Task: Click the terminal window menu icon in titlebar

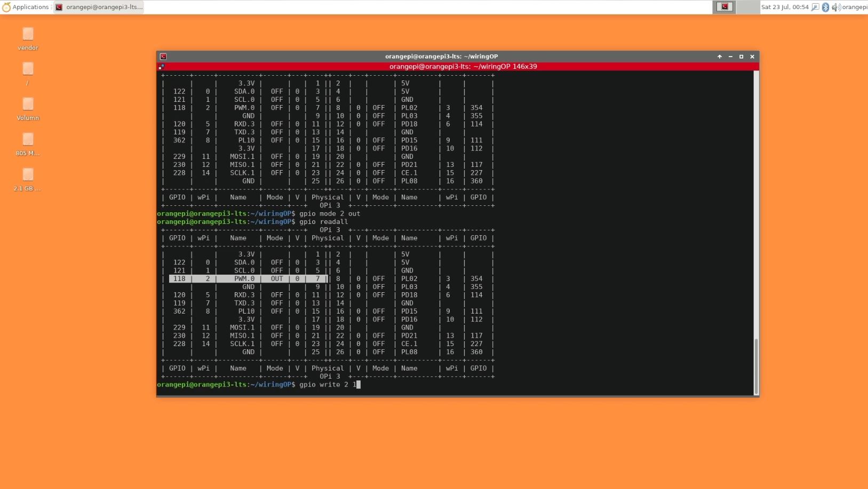Action: pyautogui.click(x=163, y=57)
